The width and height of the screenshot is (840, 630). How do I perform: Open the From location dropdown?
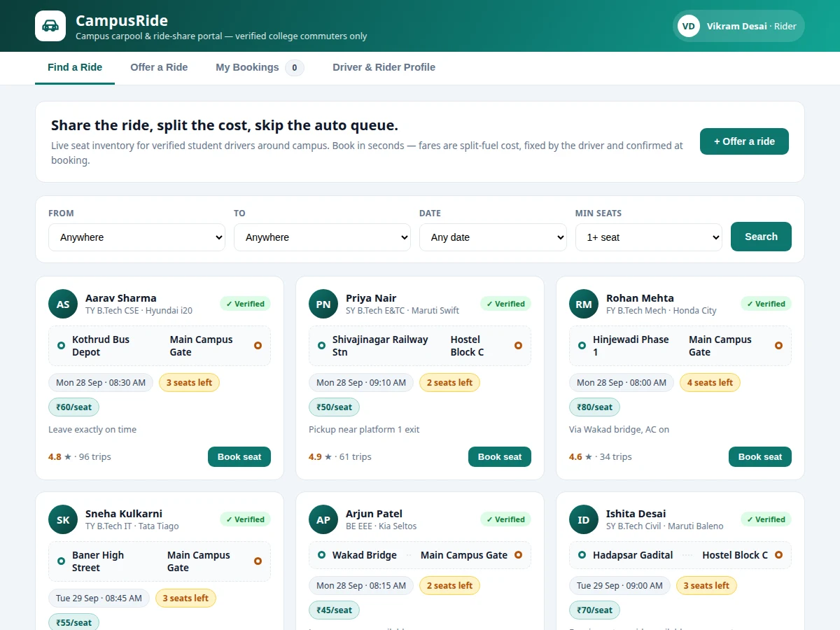pos(136,237)
